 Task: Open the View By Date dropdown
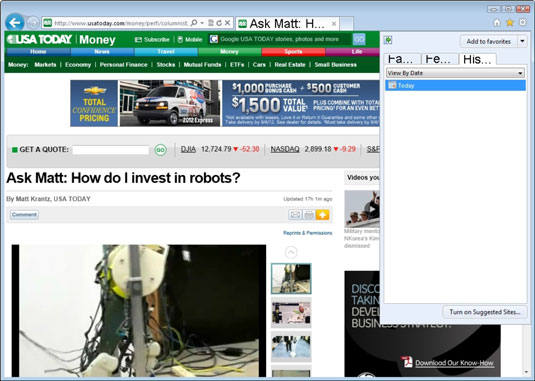click(455, 73)
